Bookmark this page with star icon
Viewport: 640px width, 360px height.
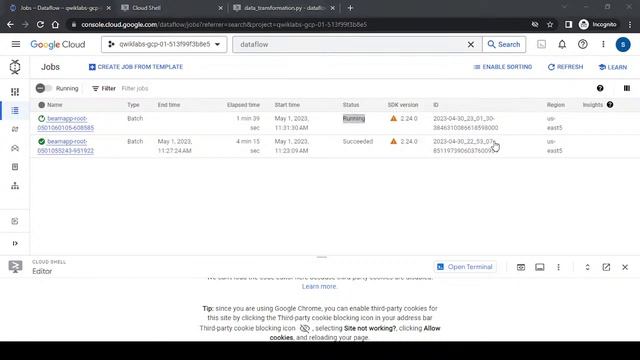tap(550, 24)
